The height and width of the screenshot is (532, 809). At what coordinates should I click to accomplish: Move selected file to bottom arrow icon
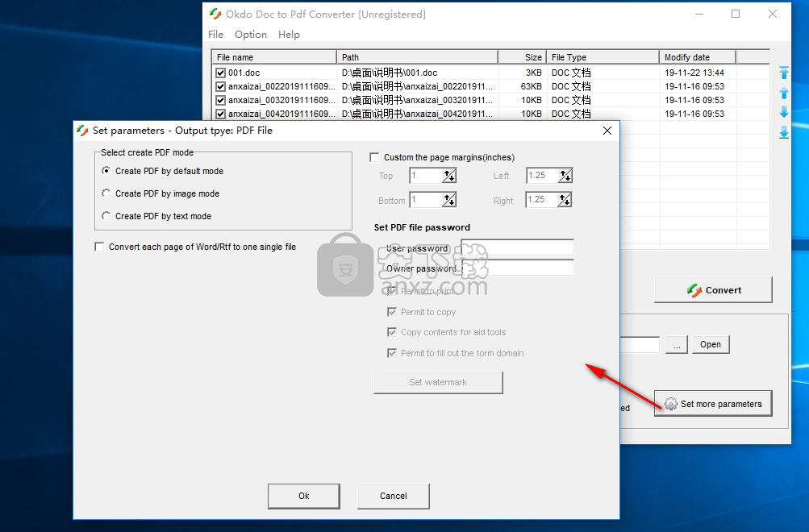(x=784, y=132)
